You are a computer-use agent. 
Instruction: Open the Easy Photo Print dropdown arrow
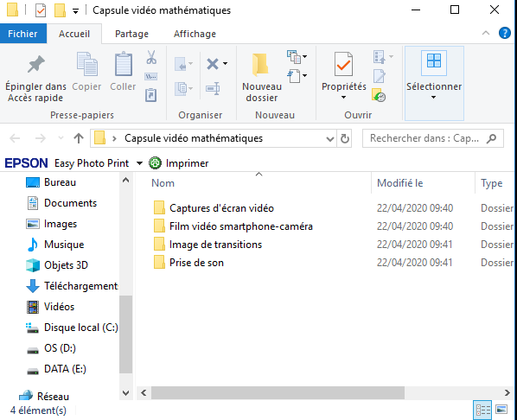tap(139, 163)
